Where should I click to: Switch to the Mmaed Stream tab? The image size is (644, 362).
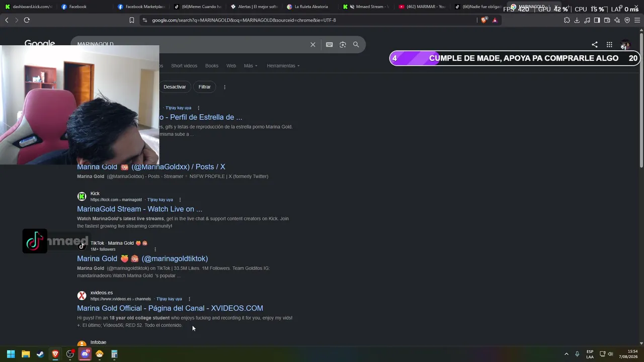click(x=366, y=7)
